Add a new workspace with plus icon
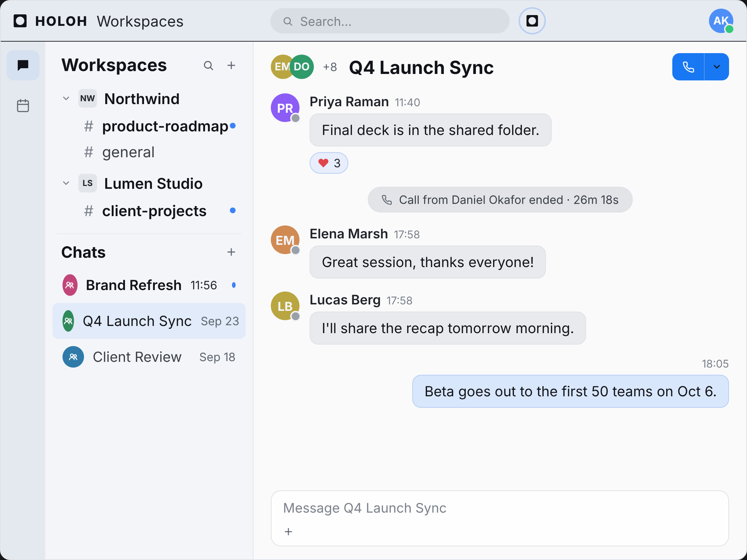The image size is (747, 560). [x=231, y=65]
